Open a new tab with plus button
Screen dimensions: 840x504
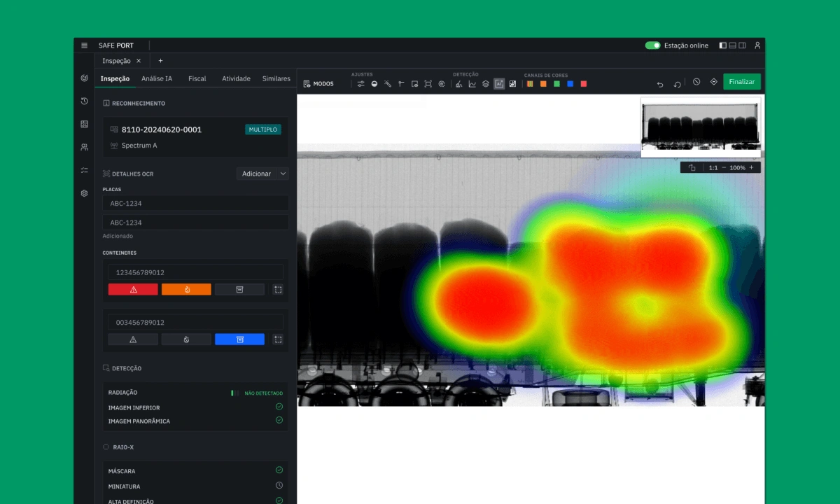(160, 61)
